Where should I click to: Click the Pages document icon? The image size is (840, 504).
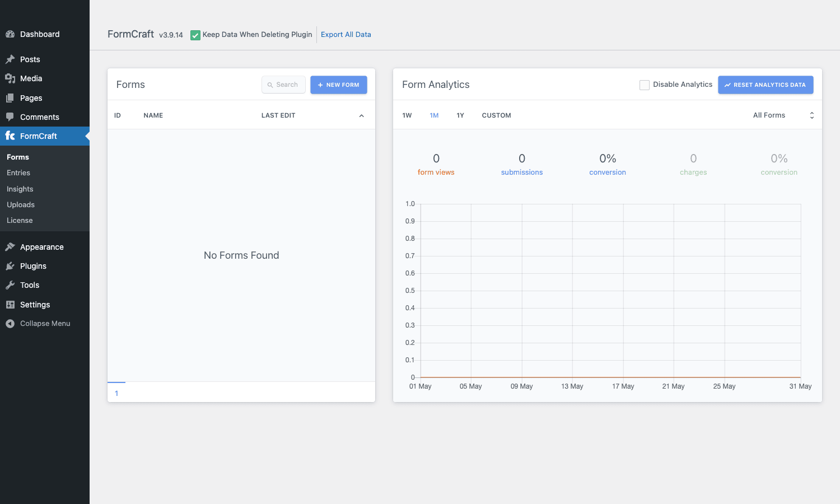(10, 98)
